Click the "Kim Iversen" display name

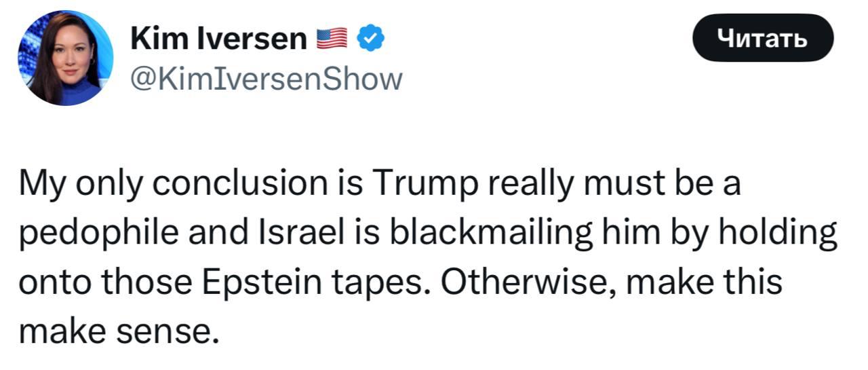(218, 40)
